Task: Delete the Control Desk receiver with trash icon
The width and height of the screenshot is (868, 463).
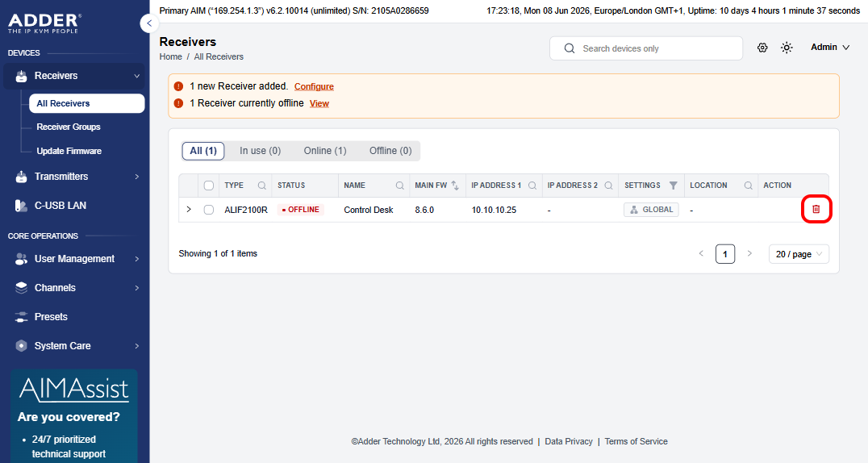Action: pos(816,210)
